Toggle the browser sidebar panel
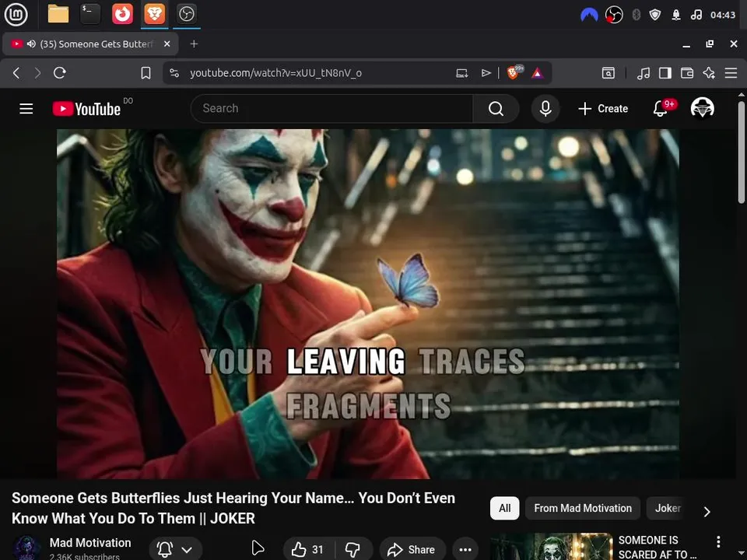747x560 pixels. 665,73
